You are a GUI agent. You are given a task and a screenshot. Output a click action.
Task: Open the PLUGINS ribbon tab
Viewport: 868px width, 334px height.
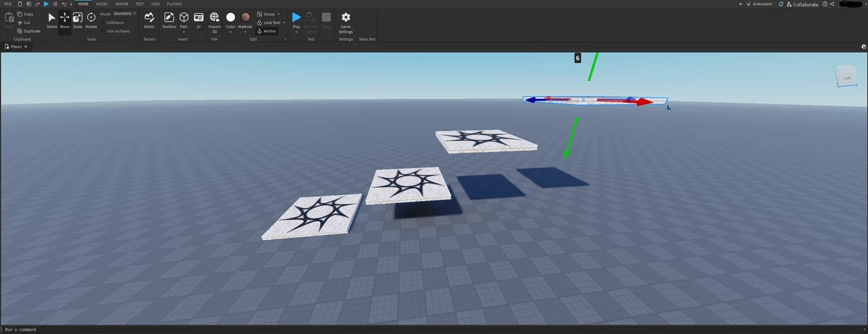point(174,4)
